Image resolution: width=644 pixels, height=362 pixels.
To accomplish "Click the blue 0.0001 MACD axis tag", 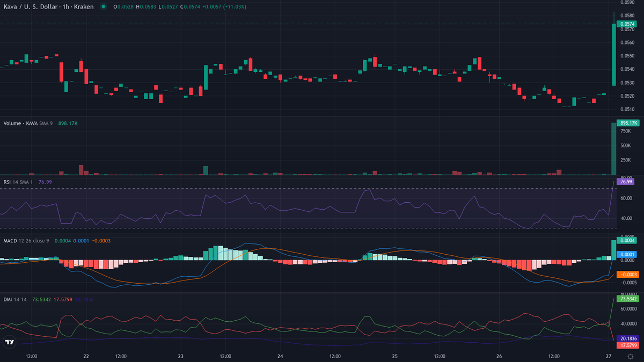I will click(627, 254).
